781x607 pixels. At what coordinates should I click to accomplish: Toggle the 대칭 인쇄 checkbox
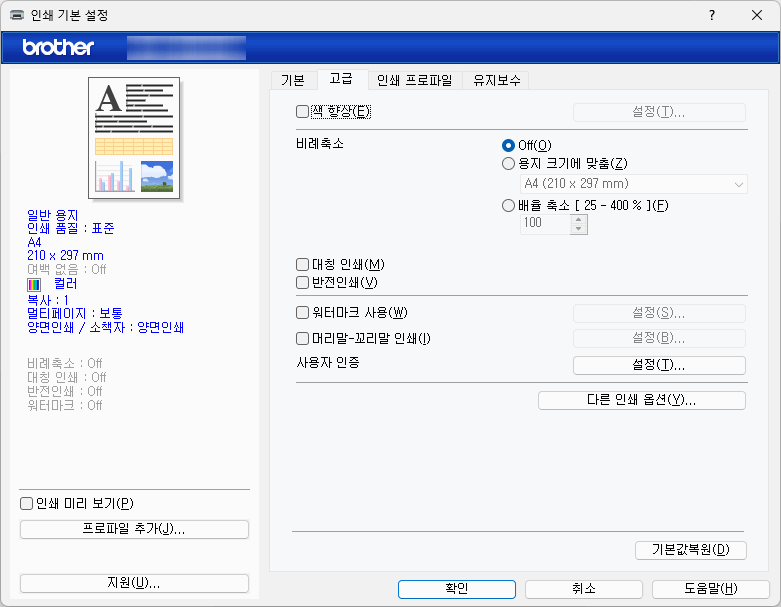pyautogui.click(x=303, y=265)
